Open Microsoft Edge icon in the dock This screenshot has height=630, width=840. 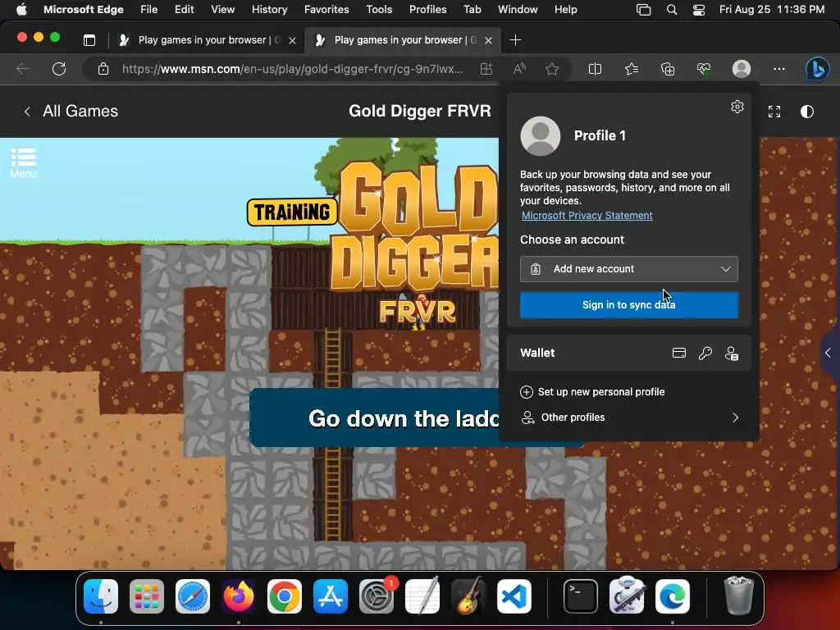[x=673, y=596]
